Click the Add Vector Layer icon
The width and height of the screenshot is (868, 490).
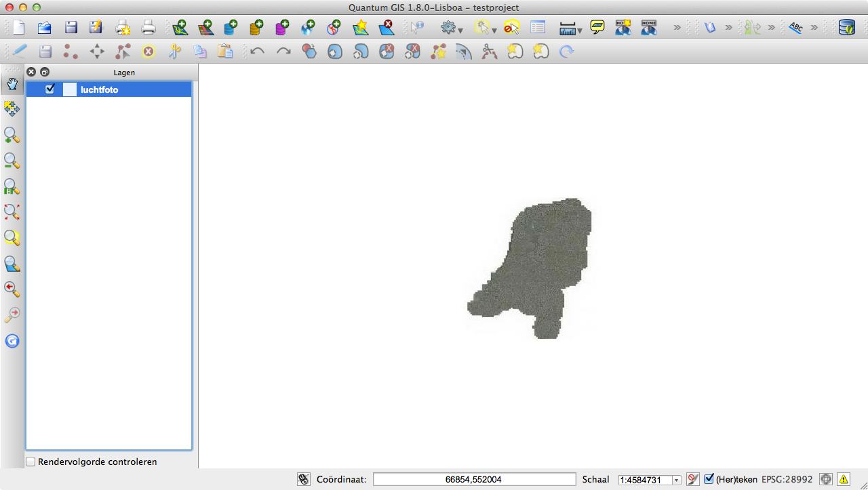point(180,28)
